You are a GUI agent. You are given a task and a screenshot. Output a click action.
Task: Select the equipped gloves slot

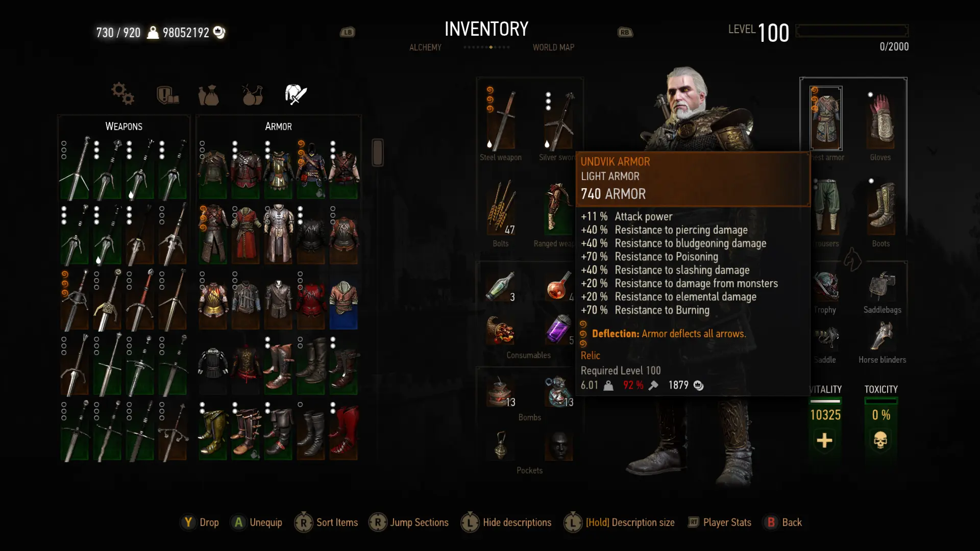coord(880,118)
